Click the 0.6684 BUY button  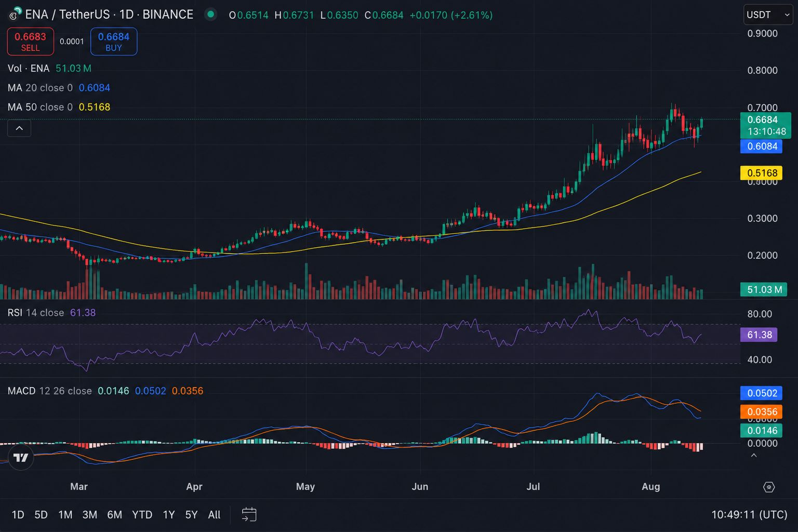(x=114, y=42)
